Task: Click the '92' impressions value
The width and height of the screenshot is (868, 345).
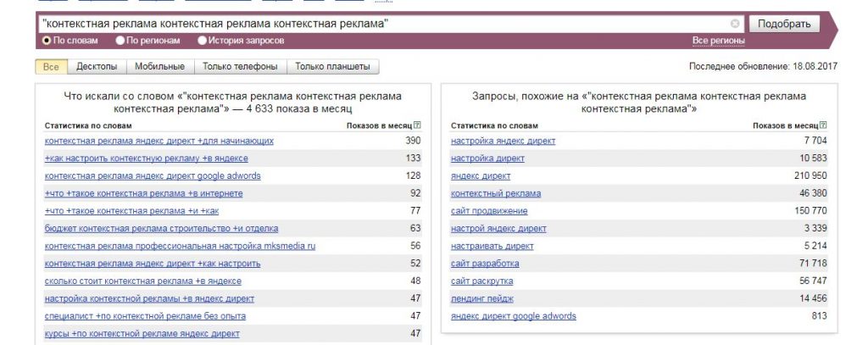Action: [x=415, y=193]
